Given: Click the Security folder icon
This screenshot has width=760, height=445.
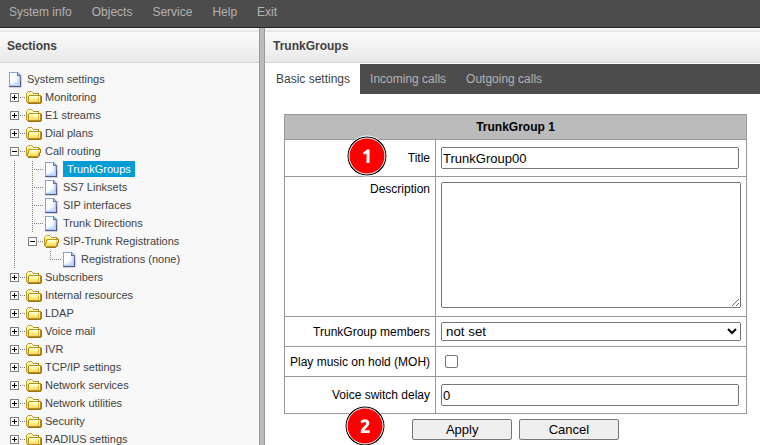Looking at the screenshot, I should (x=34, y=421).
